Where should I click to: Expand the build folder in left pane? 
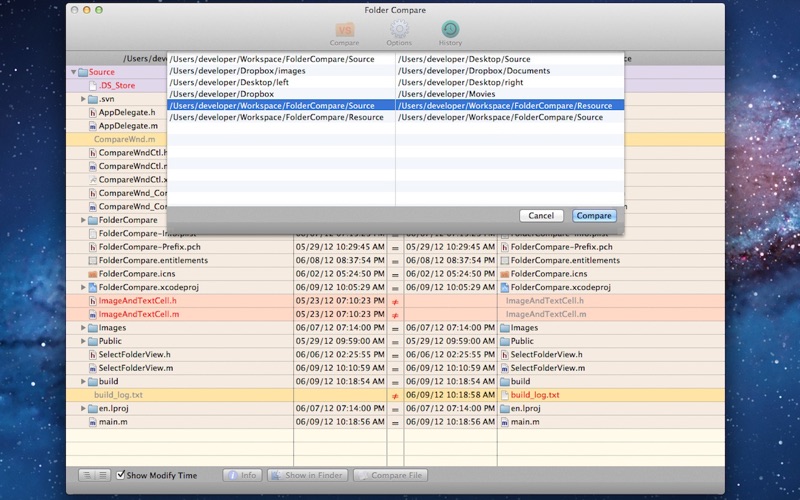click(x=83, y=381)
